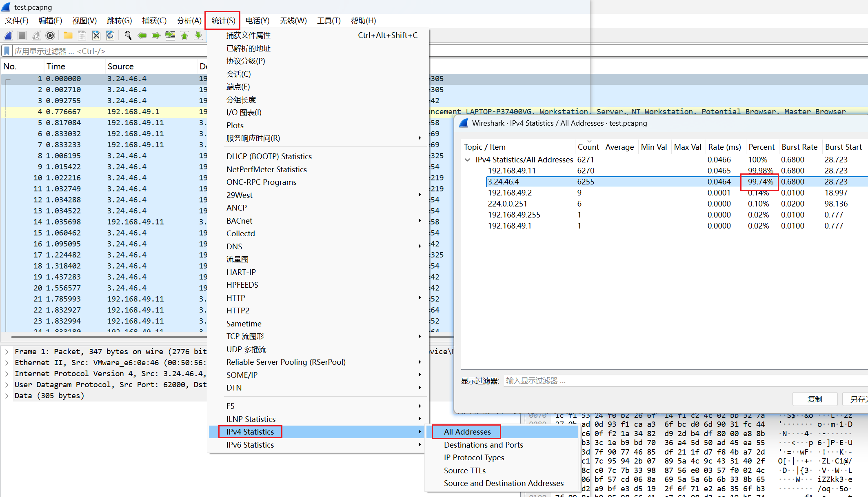The height and width of the screenshot is (497, 868).
Task: Click display filter bookmark icon
Action: click(x=7, y=51)
